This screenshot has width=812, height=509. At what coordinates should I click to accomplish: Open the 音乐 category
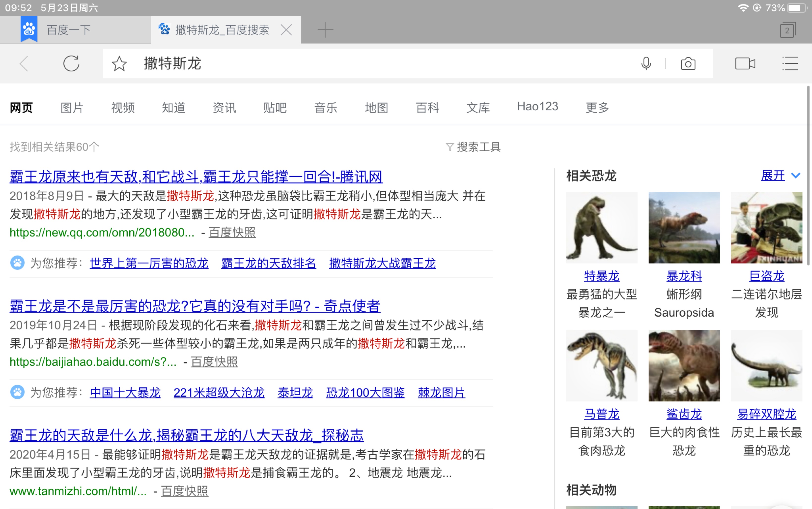326,108
